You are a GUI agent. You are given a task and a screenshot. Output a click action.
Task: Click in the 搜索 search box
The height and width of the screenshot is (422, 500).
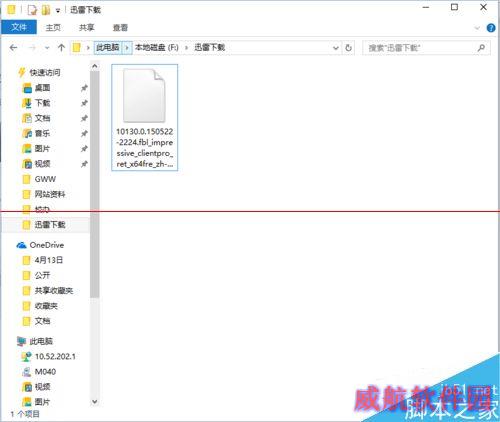click(x=420, y=48)
